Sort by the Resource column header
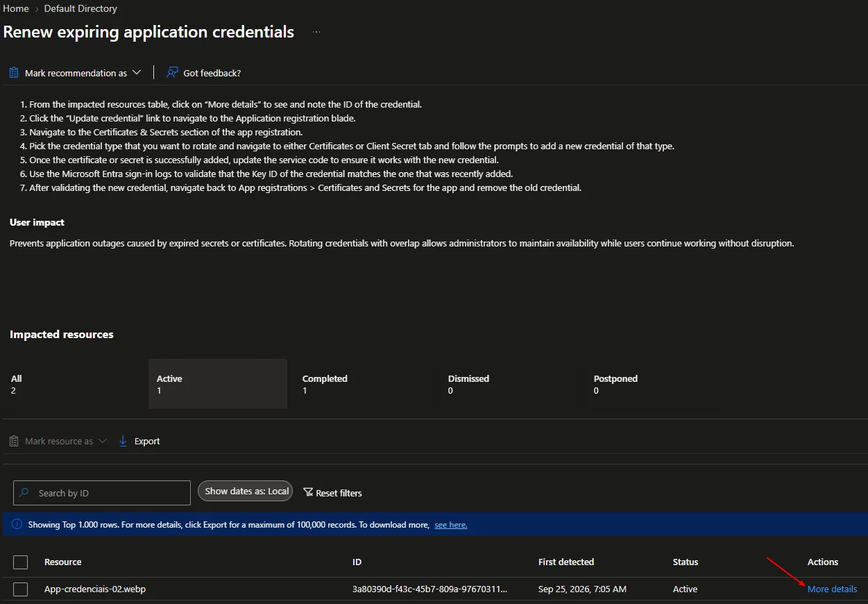868x604 pixels. (x=63, y=562)
